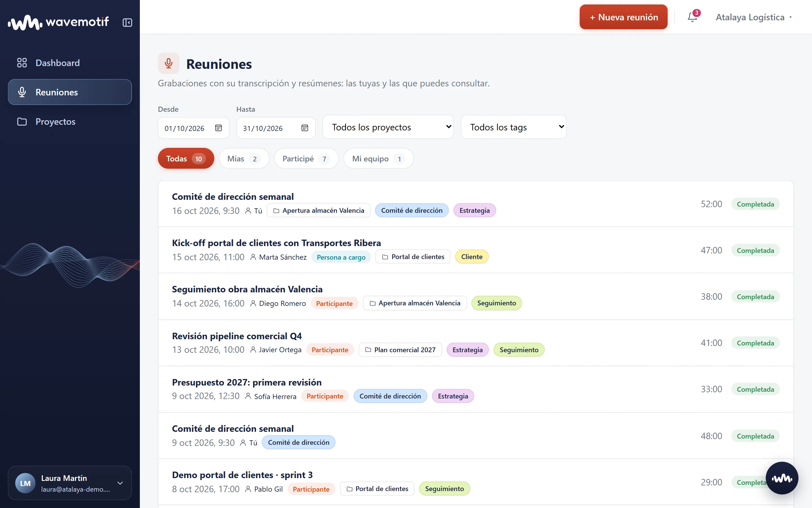Click the Dashboard grid icon in sidebar
Image resolution: width=812 pixels, height=508 pixels.
[x=22, y=63]
